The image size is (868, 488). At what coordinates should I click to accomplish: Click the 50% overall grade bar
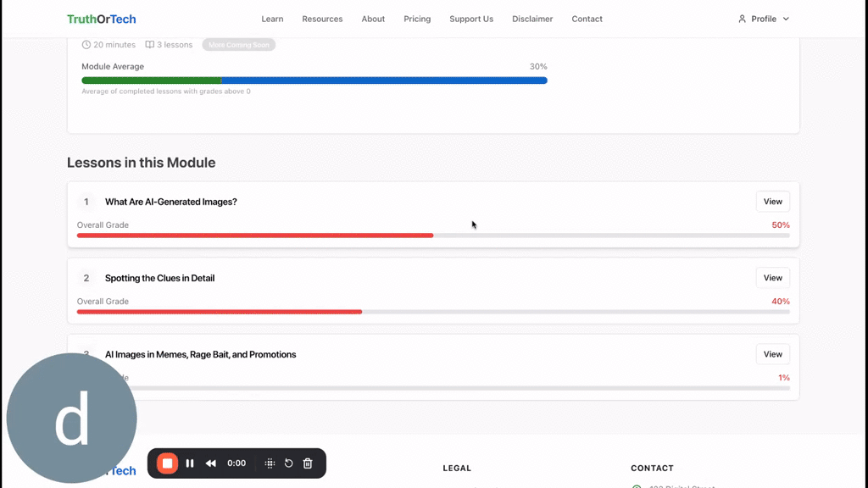[x=433, y=236]
